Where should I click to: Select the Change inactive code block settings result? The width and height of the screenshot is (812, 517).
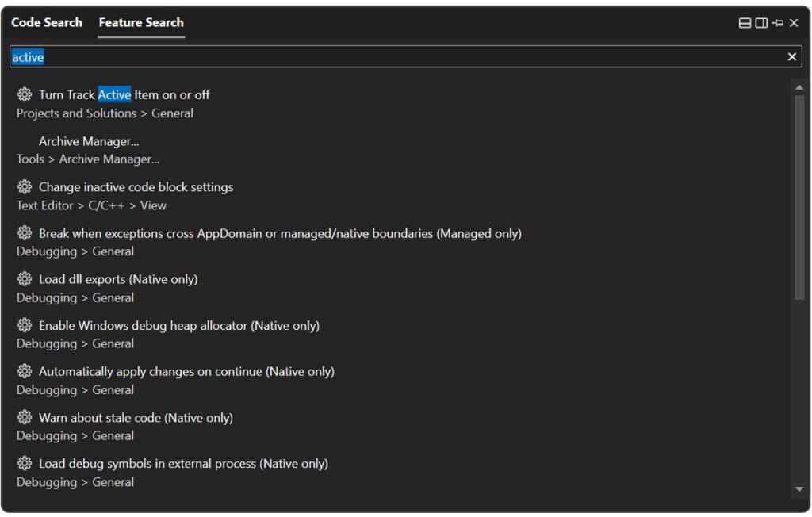pyautogui.click(x=136, y=186)
